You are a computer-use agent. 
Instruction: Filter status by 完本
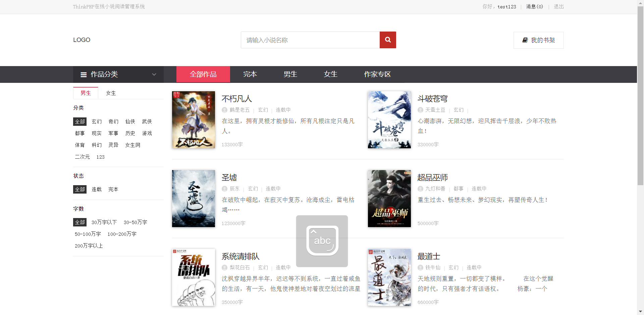(113, 189)
